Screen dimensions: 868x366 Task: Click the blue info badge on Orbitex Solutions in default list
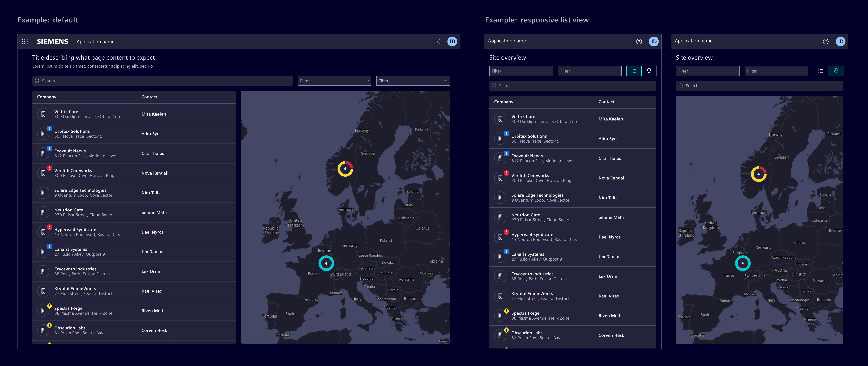click(50, 129)
